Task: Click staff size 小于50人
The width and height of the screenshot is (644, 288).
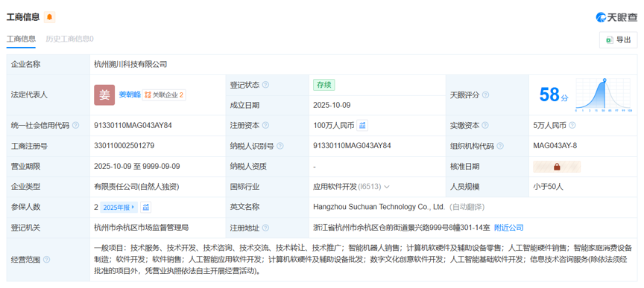Action: pyautogui.click(x=548, y=187)
